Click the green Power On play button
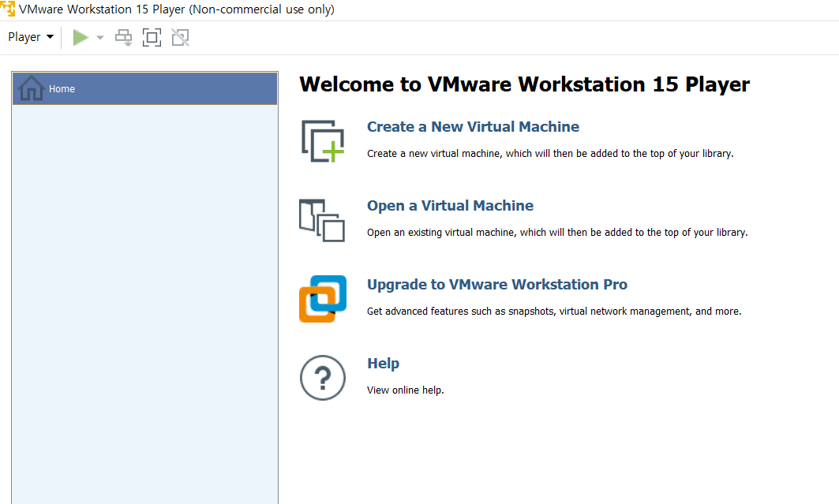Viewport: 839px width, 504px height. pyautogui.click(x=81, y=37)
